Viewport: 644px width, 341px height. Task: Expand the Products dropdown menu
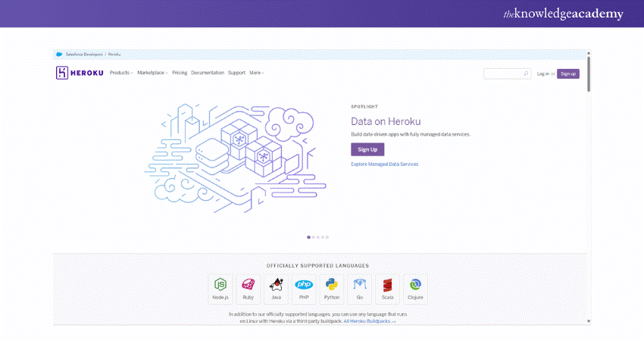(x=121, y=73)
